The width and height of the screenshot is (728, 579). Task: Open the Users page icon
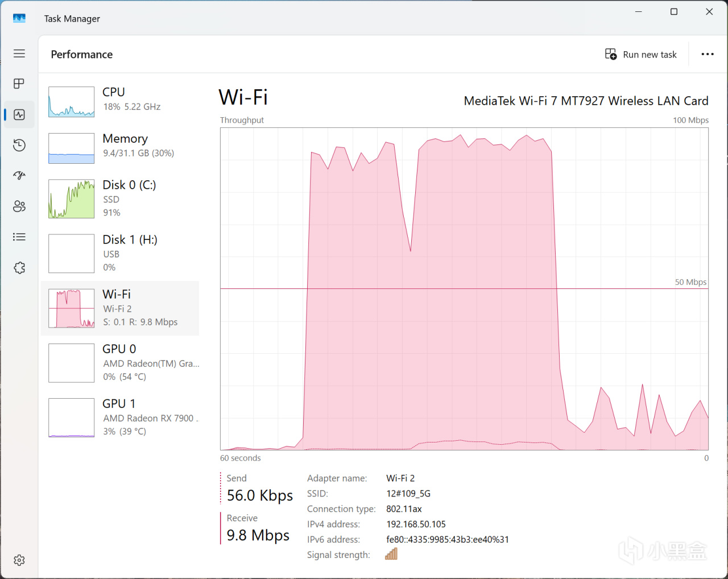pyautogui.click(x=19, y=206)
